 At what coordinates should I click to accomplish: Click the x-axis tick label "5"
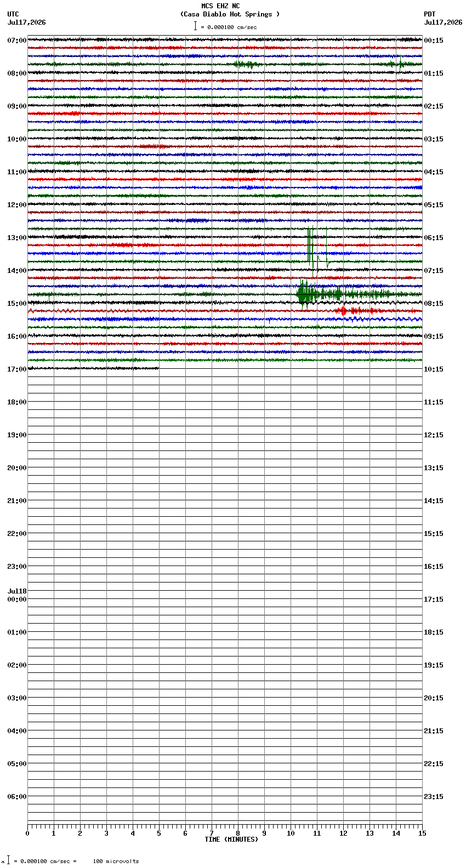pyautogui.click(x=159, y=833)
